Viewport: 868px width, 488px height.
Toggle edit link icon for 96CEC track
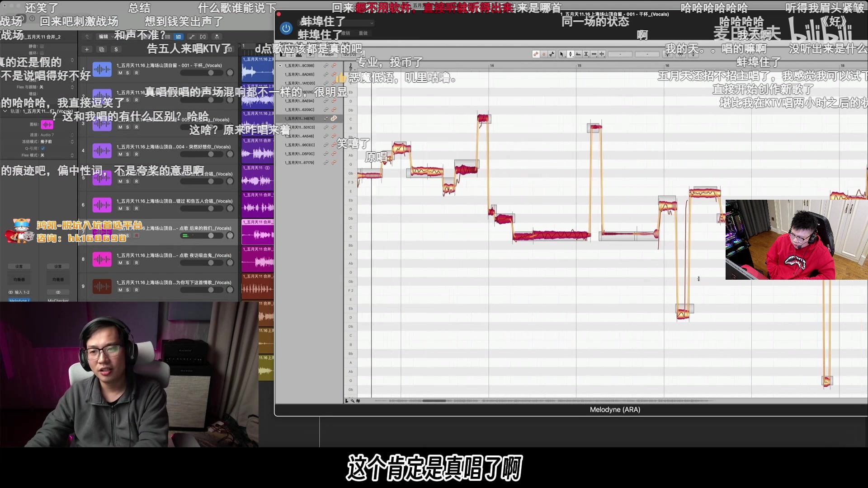pos(334,145)
